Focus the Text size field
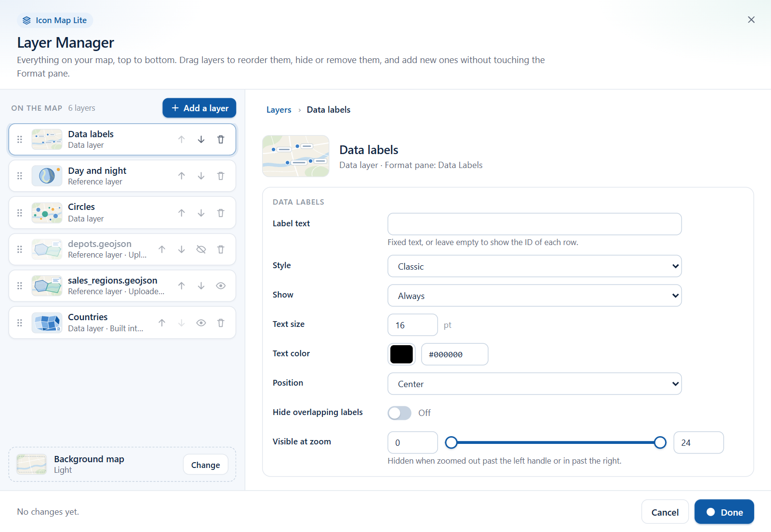Screen dimensions: 771x532 point(412,325)
